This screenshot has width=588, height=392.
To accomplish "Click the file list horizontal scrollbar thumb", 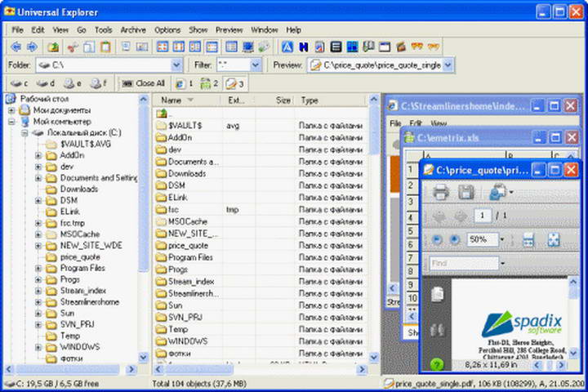I will 198,369.
